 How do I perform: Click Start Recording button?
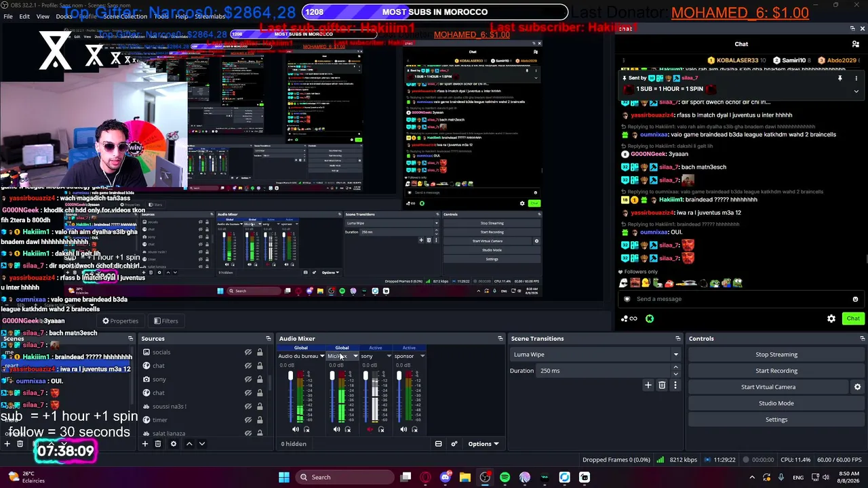point(776,371)
